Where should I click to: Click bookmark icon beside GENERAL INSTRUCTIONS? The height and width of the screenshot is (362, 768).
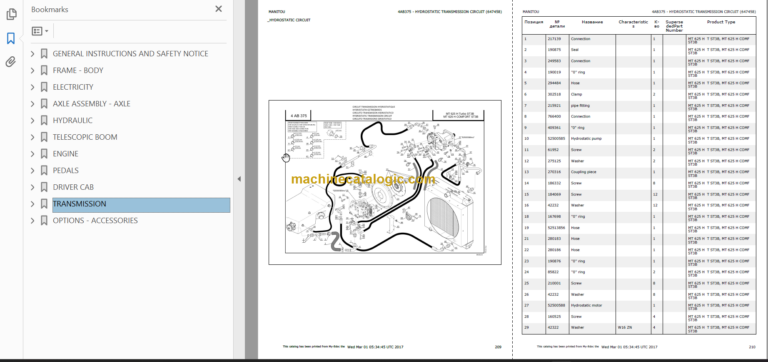pos(44,54)
